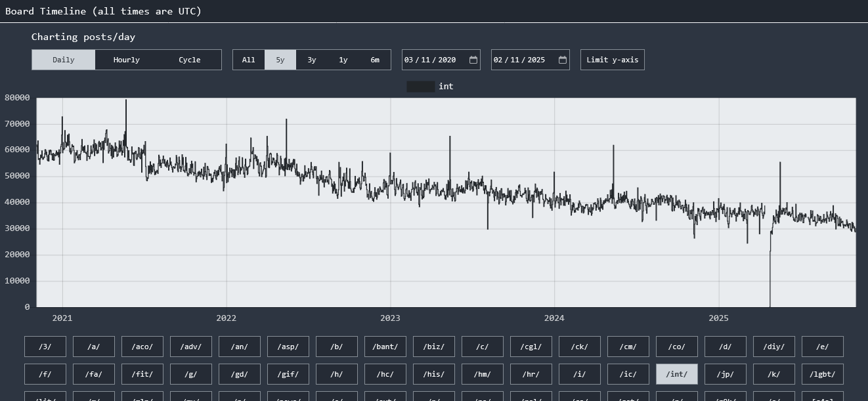868x401 pixels.
Task: Select the /an/ board
Action: tap(240, 347)
